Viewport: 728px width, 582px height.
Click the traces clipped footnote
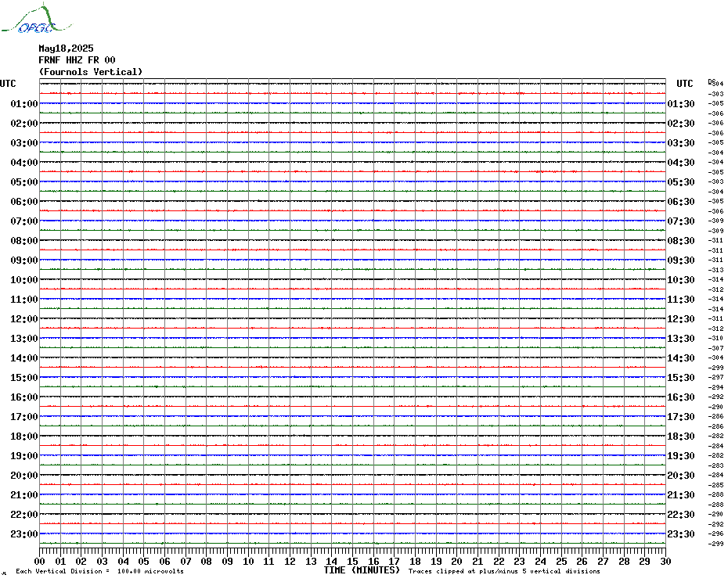pyautogui.click(x=504, y=571)
